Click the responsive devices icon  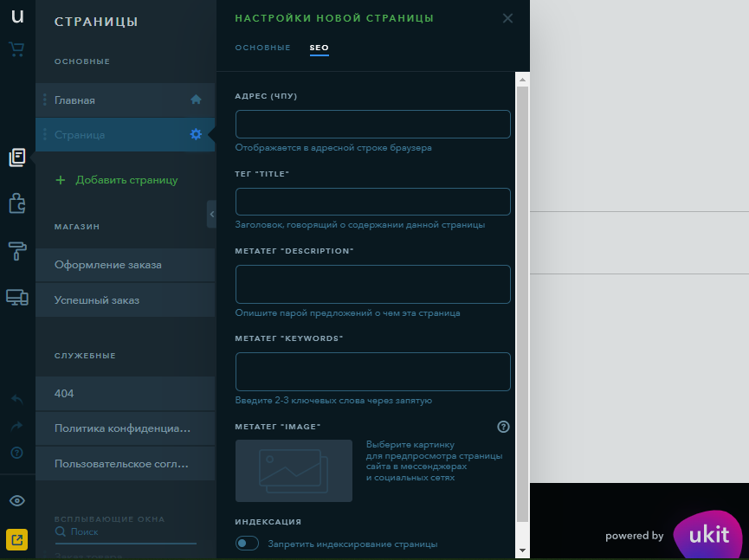(17, 298)
